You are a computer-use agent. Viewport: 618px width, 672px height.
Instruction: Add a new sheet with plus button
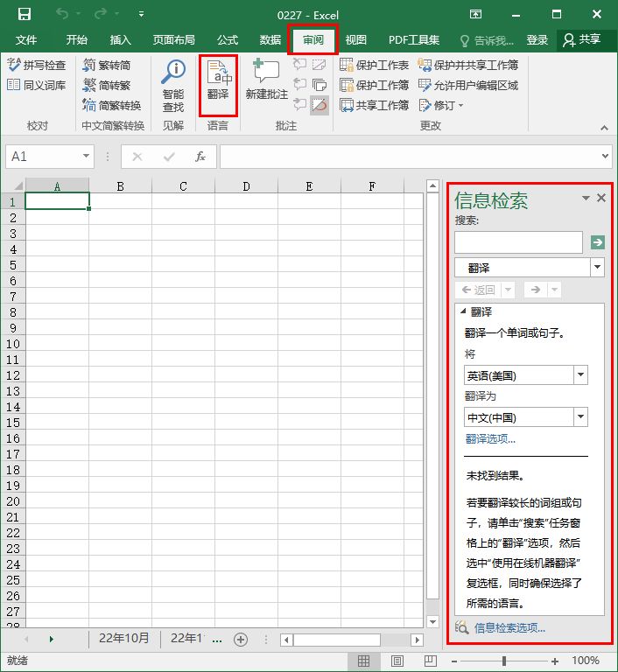(241, 640)
